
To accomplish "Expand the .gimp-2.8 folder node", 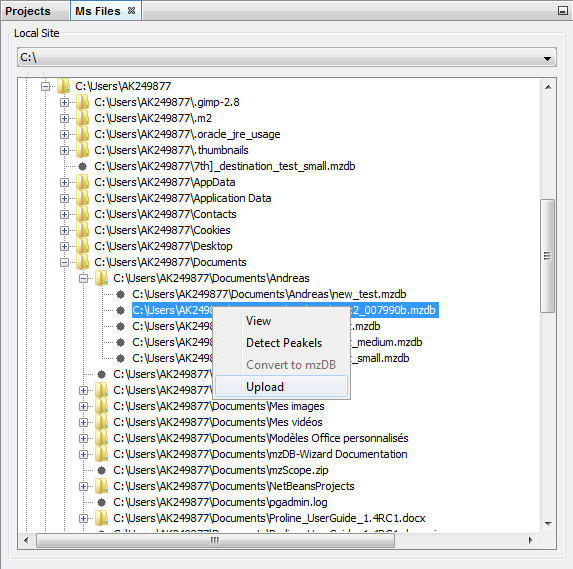I will (64, 103).
